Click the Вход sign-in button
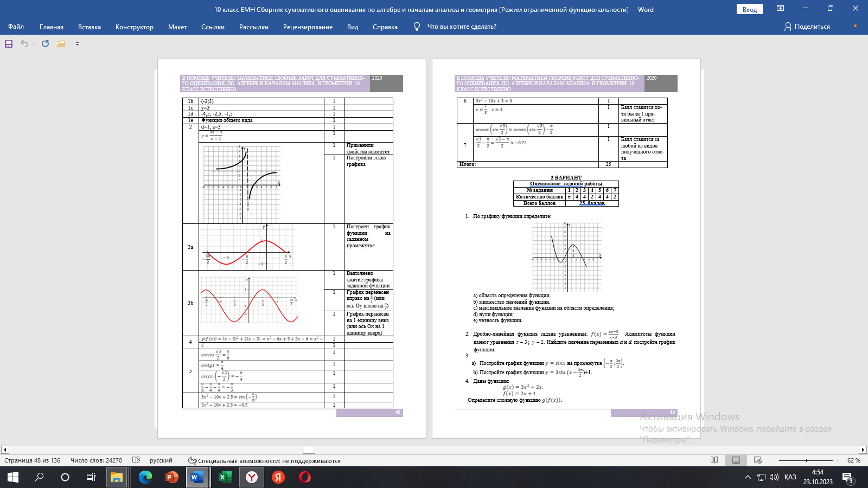Viewport: 868px width, 488px height. point(750,9)
